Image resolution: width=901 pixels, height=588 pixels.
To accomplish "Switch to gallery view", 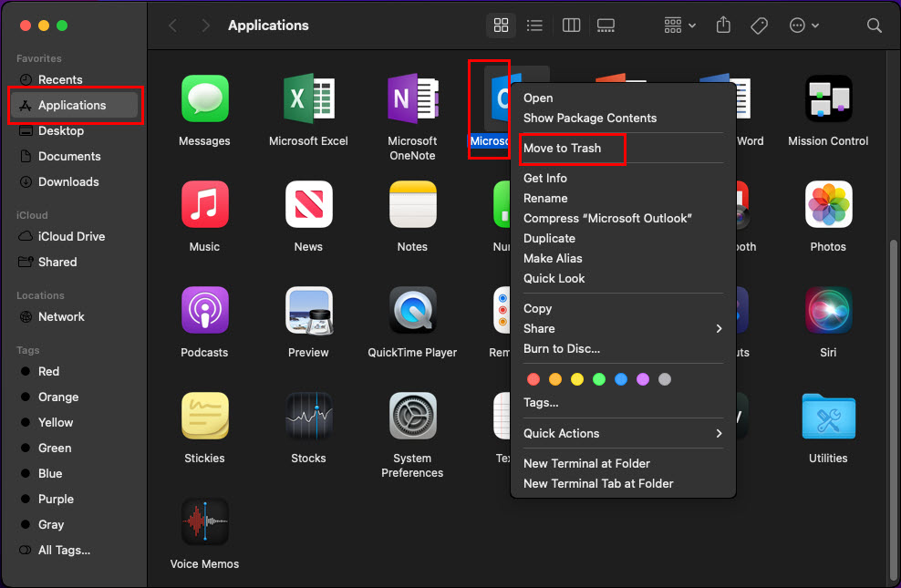I will click(606, 26).
